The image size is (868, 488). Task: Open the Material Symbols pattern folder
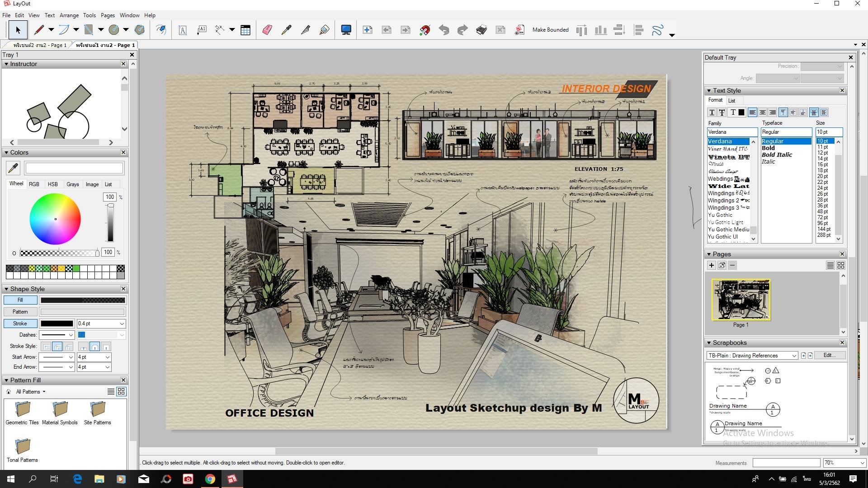click(60, 413)
